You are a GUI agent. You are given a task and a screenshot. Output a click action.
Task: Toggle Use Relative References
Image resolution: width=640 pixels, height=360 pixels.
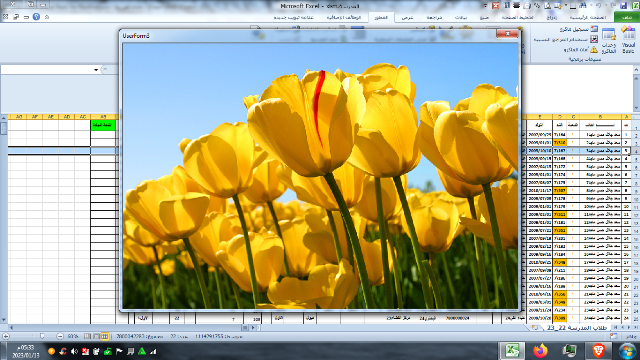click(594, 39)
